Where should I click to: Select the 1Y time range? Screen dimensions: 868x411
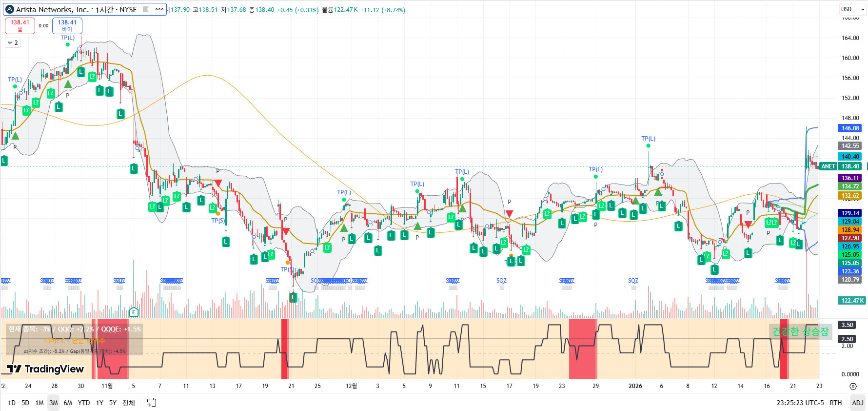[99, 403]
